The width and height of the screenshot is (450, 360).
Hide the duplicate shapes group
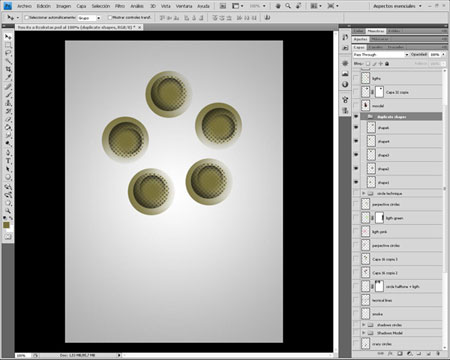click(x=356, y=116)
